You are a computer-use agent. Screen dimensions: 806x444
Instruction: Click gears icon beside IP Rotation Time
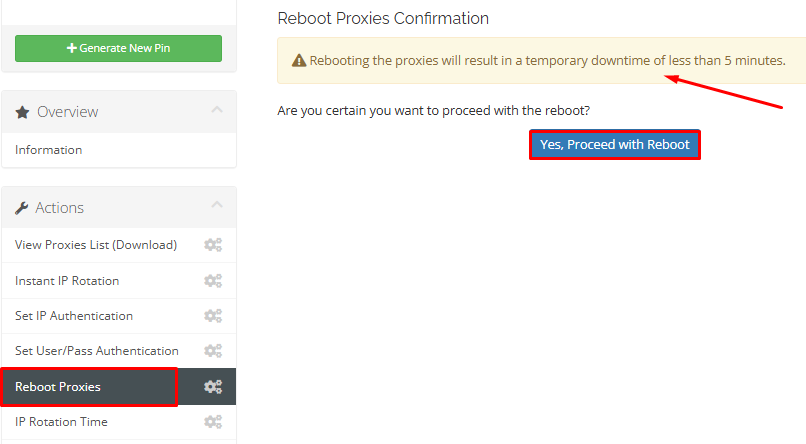(x=213, y=422)
